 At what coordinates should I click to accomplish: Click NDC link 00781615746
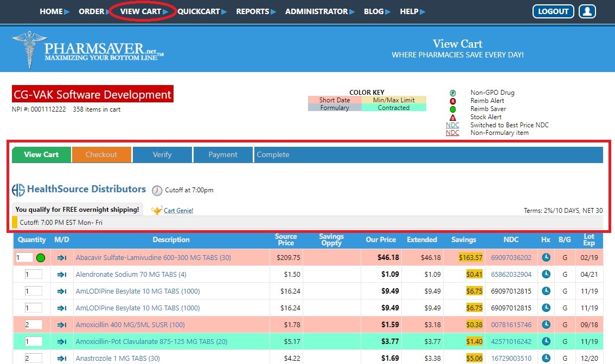tap(511, 325)
